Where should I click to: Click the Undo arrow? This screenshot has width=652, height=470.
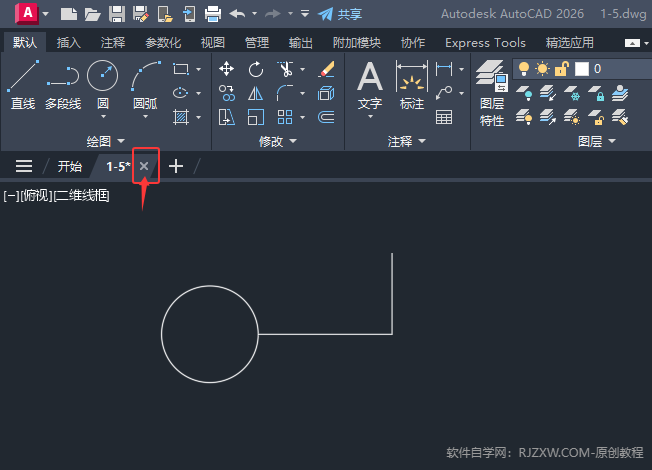(x=237, y=14)
